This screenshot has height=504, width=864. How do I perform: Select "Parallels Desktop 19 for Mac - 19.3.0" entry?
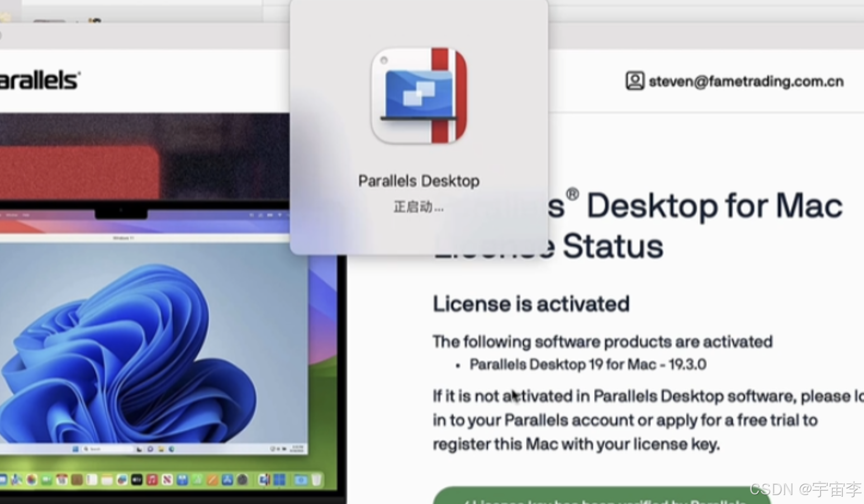pos(588,365)
